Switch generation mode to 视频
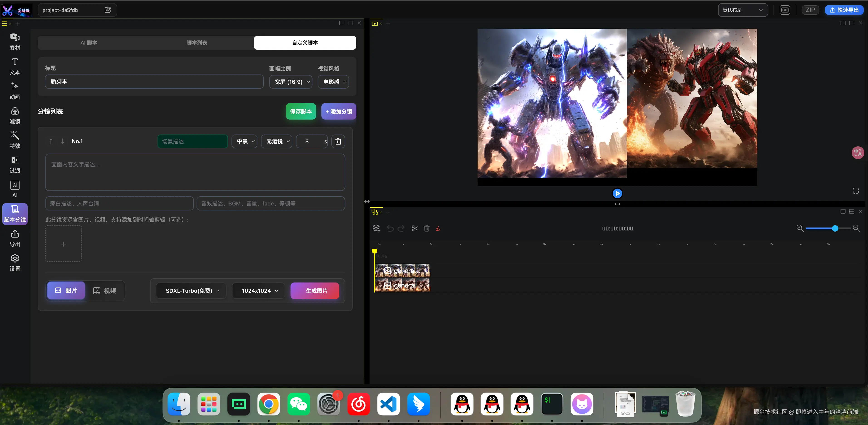 (x=104, y=290)
